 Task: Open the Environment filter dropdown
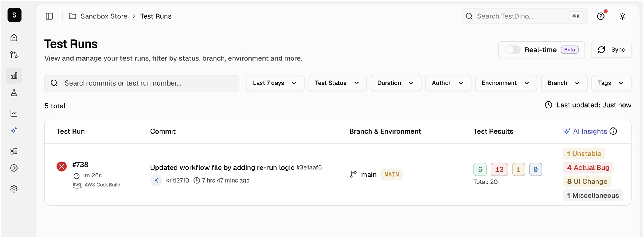[506, 83]
